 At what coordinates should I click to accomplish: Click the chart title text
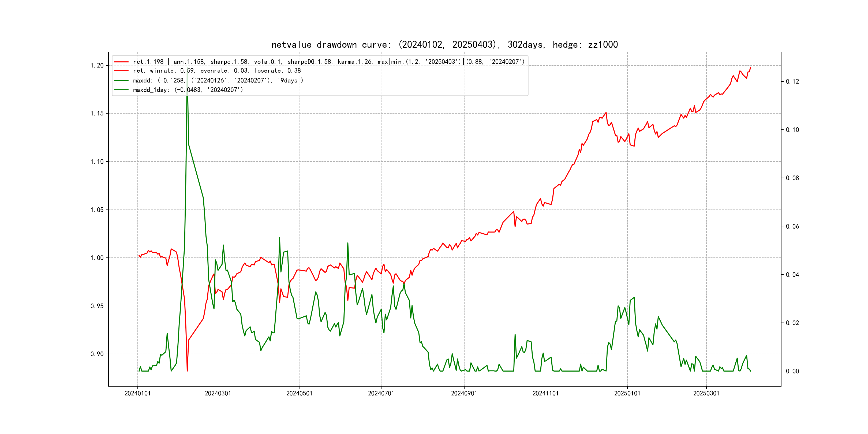tap(444, 45)
